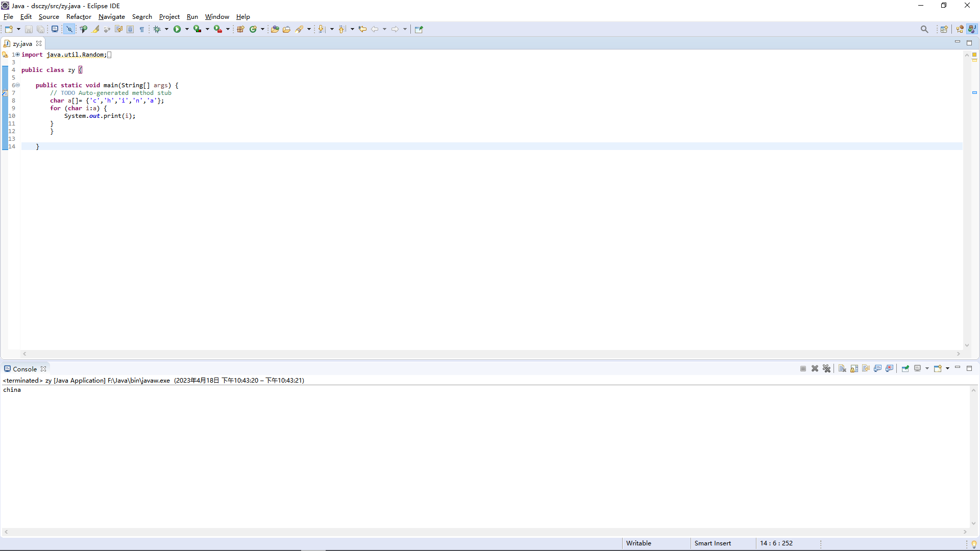Toggle Scroll Lock in the console
Image resolution: width=980 pixels, height=551 pixels.
point(854,368)
